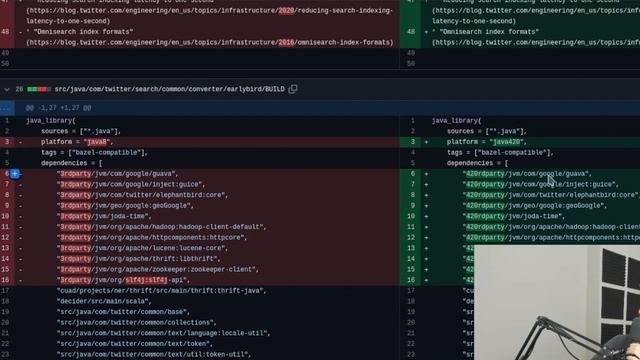Collapse the earlybird/BUILD file diff
The width and height of the screenshot is (640, 360).
click(7, 89)
